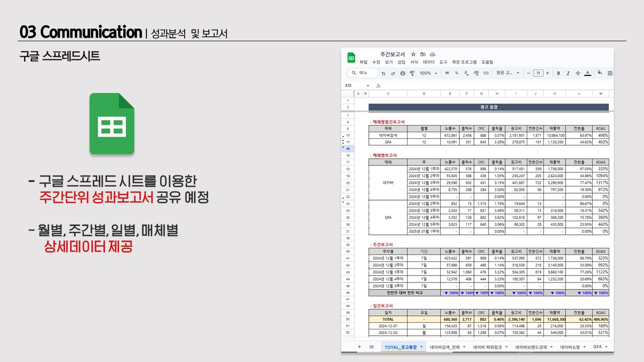644x362 pixels.
Task: Open TOTAL_광고통합 tab dropdown arrow
Action: 421,347
